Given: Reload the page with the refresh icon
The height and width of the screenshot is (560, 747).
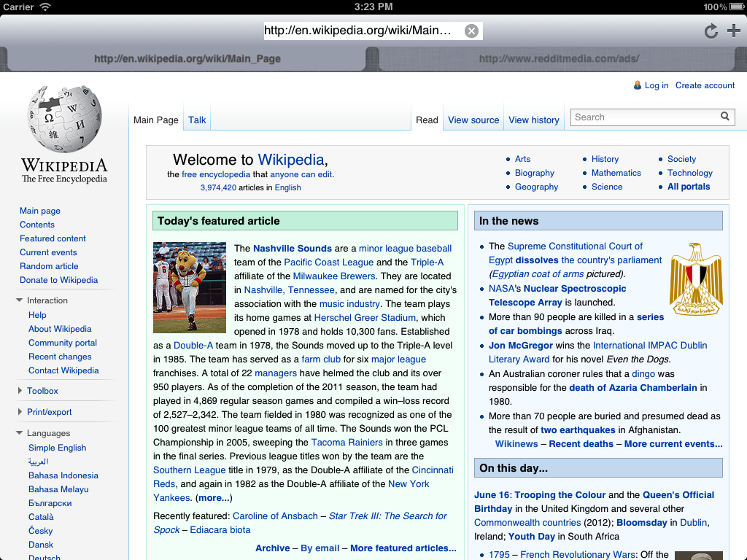Looking at the screenshot, I should (x=711, y=31).
